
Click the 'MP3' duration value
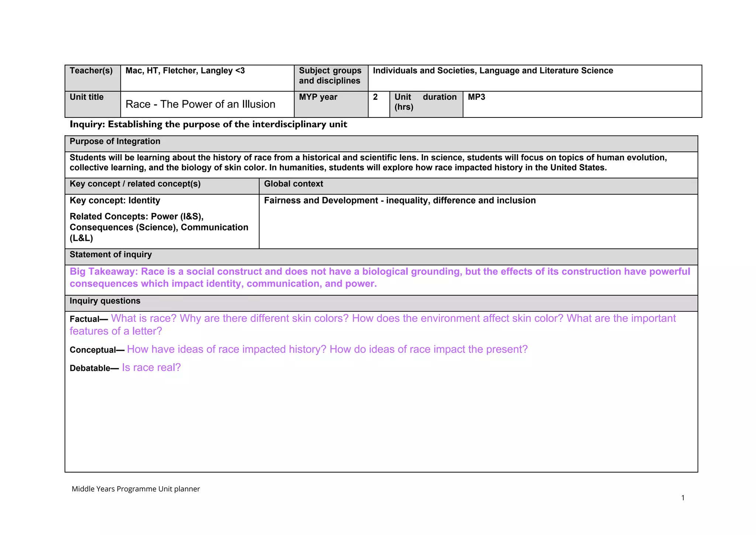coord(476,97)
